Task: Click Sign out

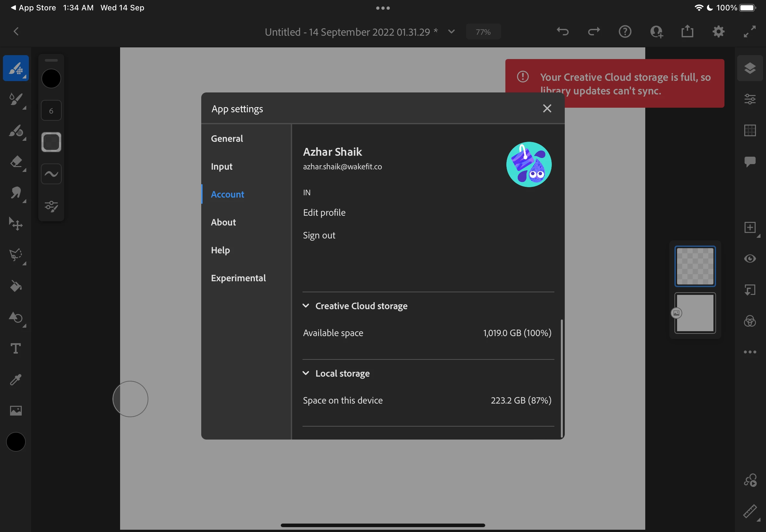Action: (x=319, y=235)
